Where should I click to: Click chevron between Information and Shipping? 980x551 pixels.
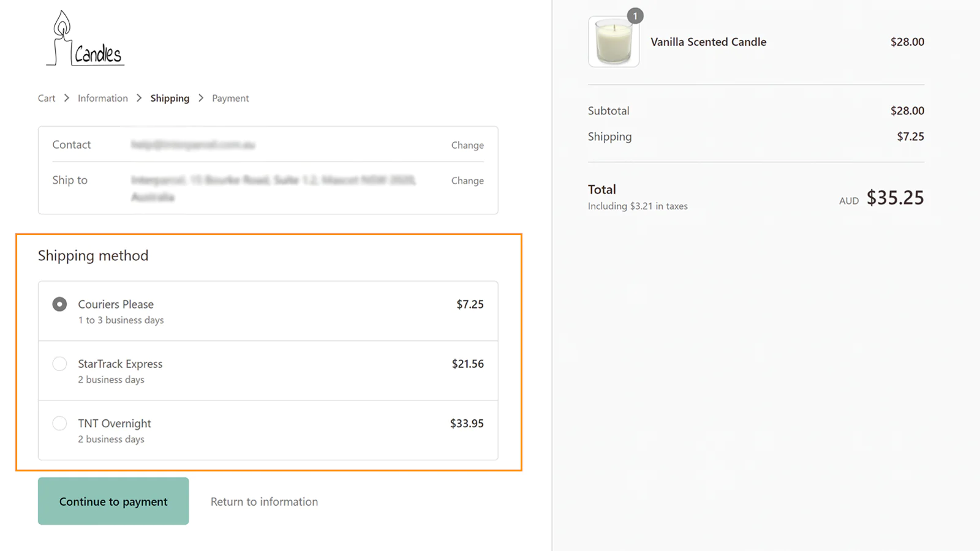pos(139,98)
